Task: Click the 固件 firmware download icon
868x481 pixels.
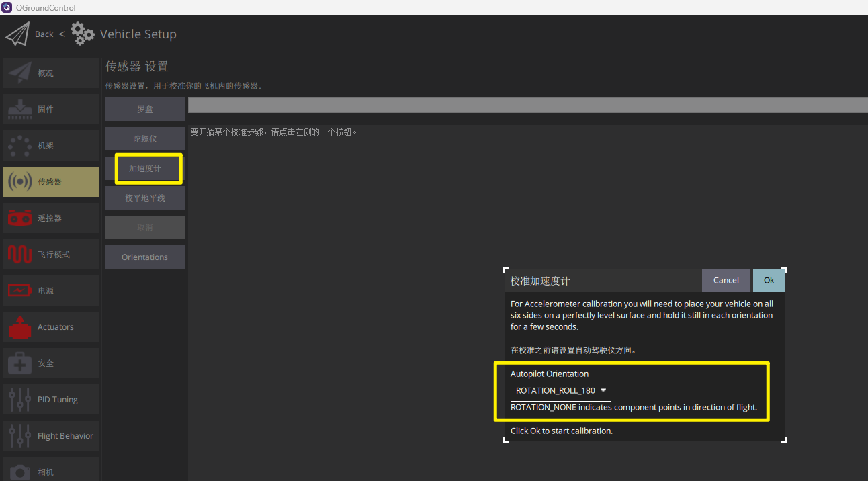Action: click(20, 110)
